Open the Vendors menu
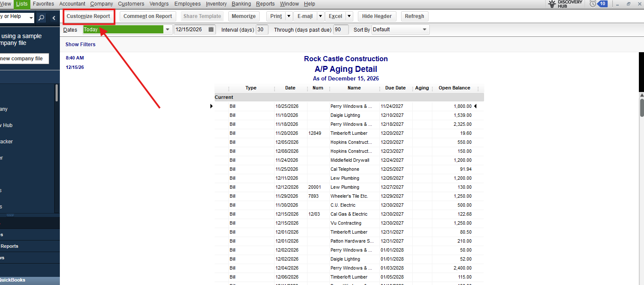The image size is (644, 285). pyautogui.click(x=159, y=4)
